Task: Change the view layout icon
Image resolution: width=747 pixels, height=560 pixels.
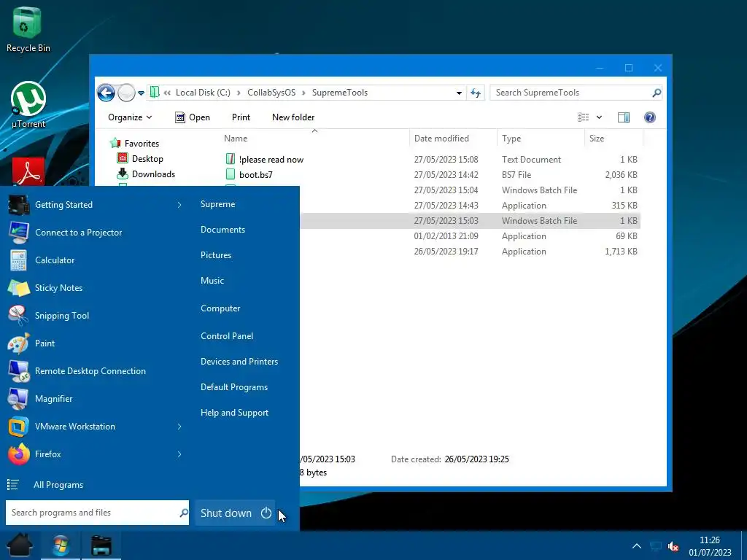Action: pyautogui.click(x=583, y=117)
